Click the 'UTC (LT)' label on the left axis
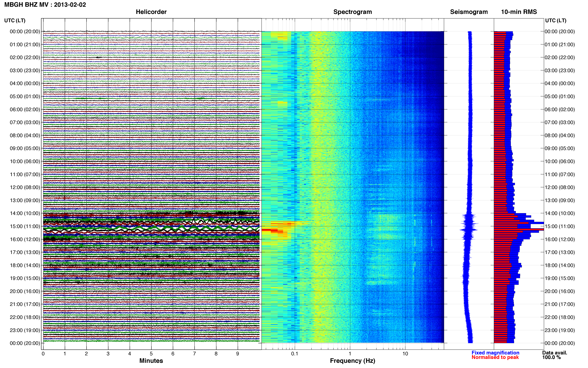Image resolution: width=588 pixels, height=368 pixels. coord(15,20)
